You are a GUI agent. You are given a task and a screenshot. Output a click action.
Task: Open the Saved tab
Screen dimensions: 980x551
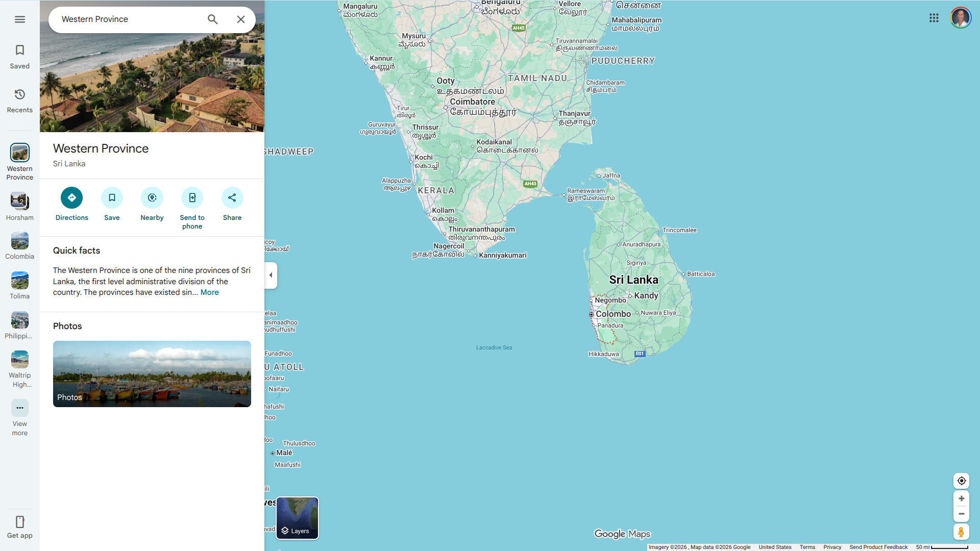tap(19, 56)
